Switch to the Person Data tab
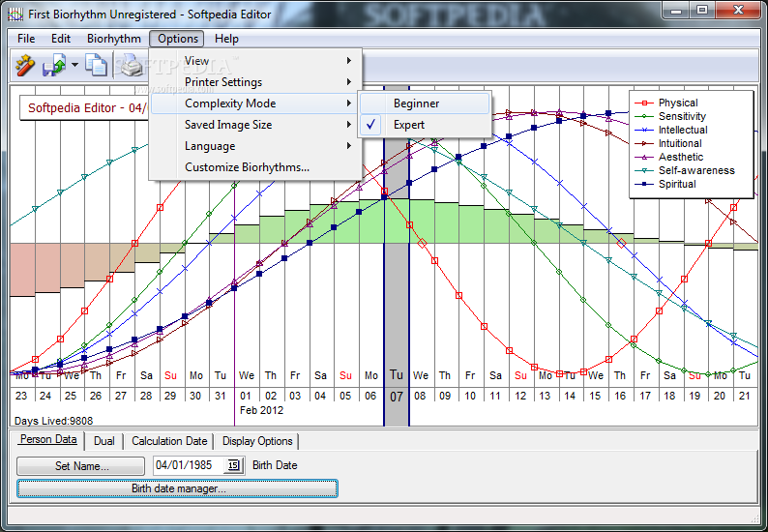 pyautogui.click(x=48, y=439)
